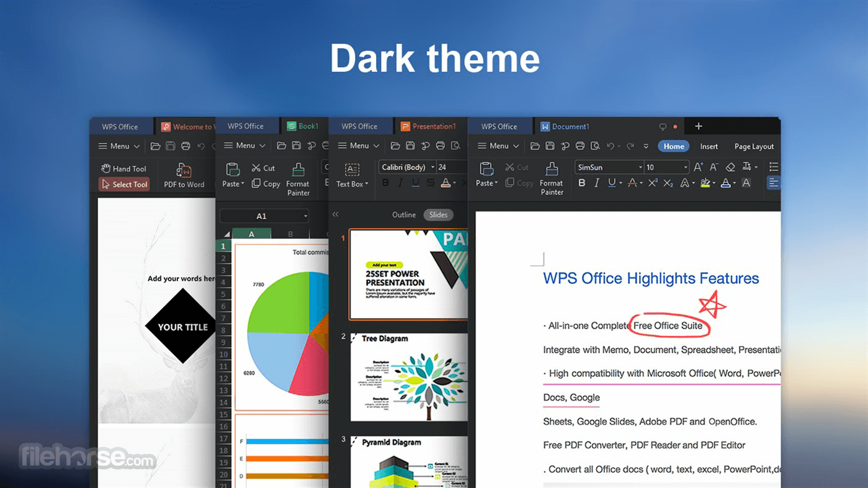The height and width of the screenshot is (488, 868).
Task: Click the Highlight color button in Document1
Action: tap(706, 183)
